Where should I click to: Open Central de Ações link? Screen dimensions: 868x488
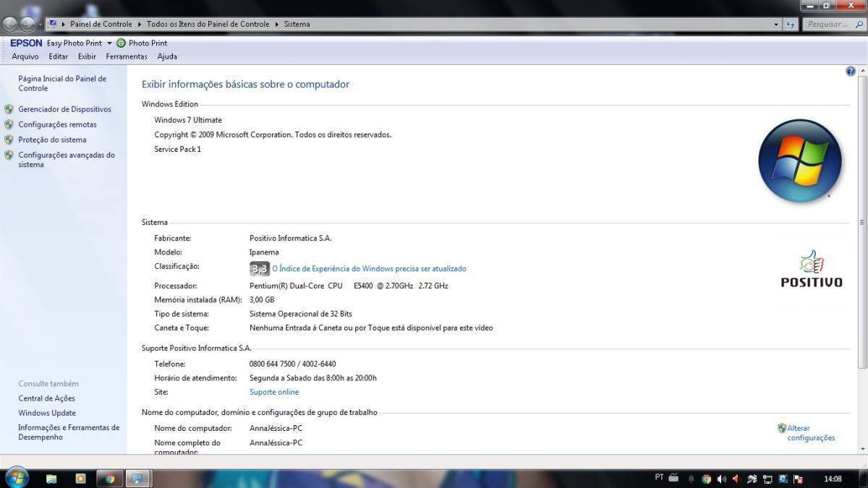pyautogui.click(x=47, y=398)
